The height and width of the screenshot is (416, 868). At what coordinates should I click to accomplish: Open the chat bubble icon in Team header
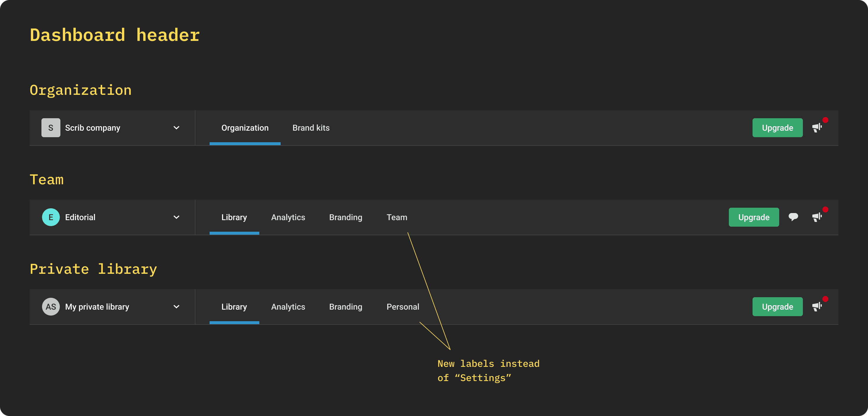pos(793,217)
